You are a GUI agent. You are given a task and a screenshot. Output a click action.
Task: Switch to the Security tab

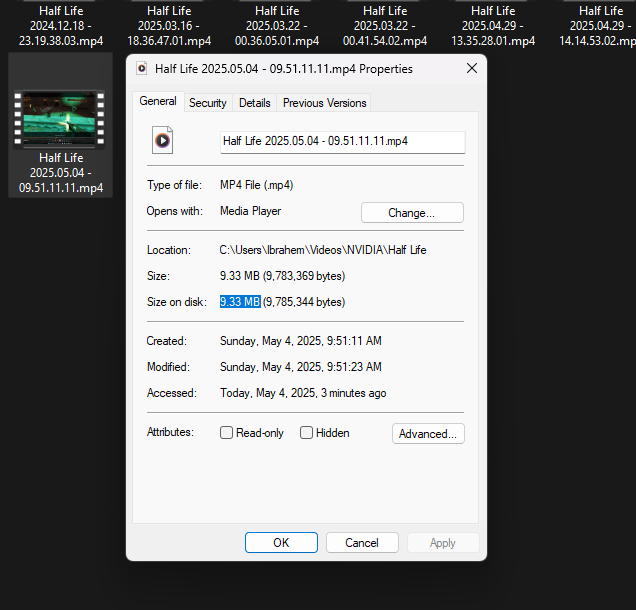pos(208,103)
